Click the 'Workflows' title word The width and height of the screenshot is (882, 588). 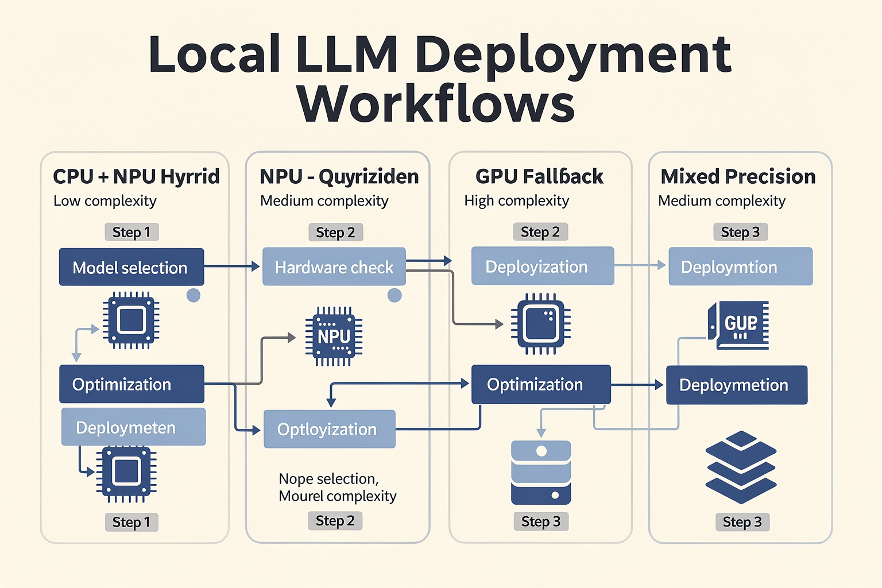pos(436,103)
